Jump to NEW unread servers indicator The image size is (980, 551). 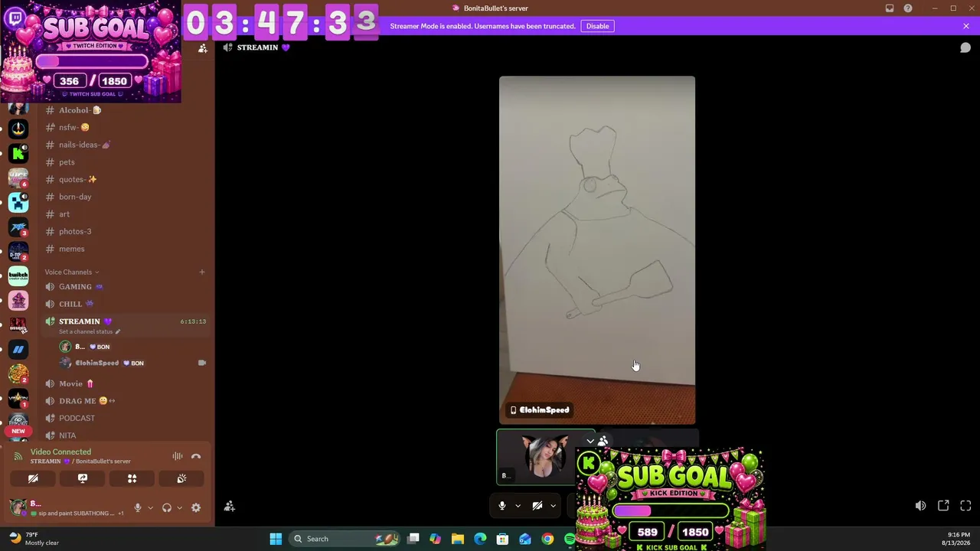pos(18,431)
